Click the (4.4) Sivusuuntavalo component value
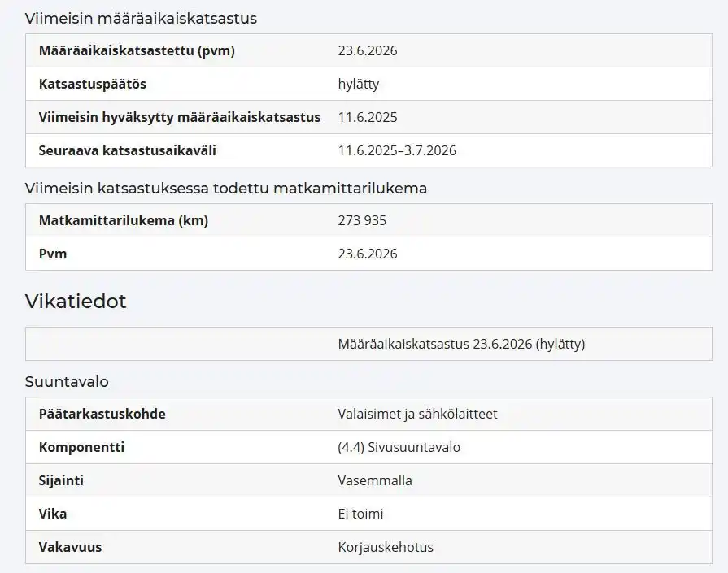The width and height of the screenshot is (728, 573). point(399,447)
